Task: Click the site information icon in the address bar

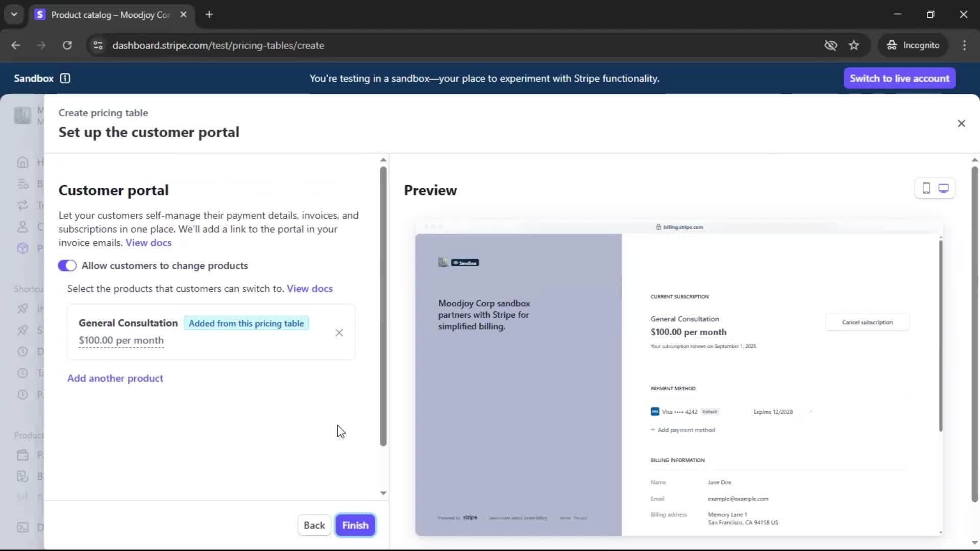Action: click(x=97, y=45)
